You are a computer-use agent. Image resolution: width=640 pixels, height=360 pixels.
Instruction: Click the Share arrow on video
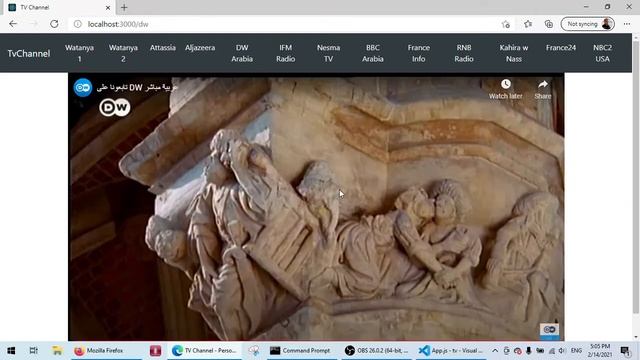(x=543, y=84)
